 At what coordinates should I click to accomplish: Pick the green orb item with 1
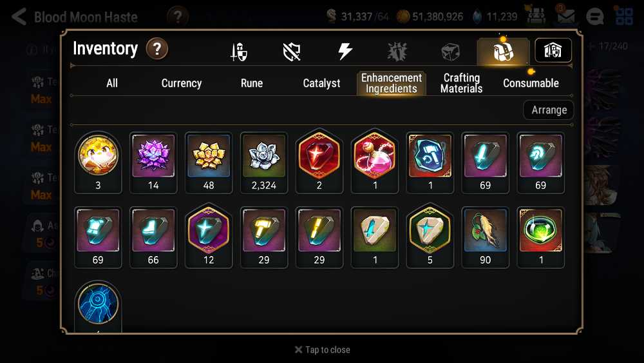[x=540, y=238]
